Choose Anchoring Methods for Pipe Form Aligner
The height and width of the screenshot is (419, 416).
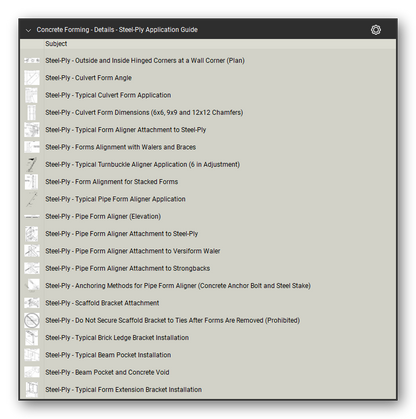(178, 286)
